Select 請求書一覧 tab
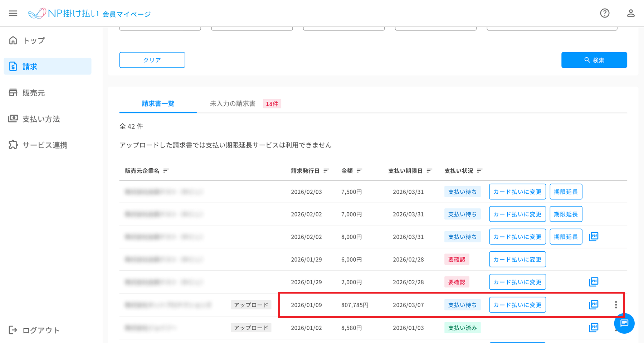This screenshot has height=343, width=644. pos(158,104)
